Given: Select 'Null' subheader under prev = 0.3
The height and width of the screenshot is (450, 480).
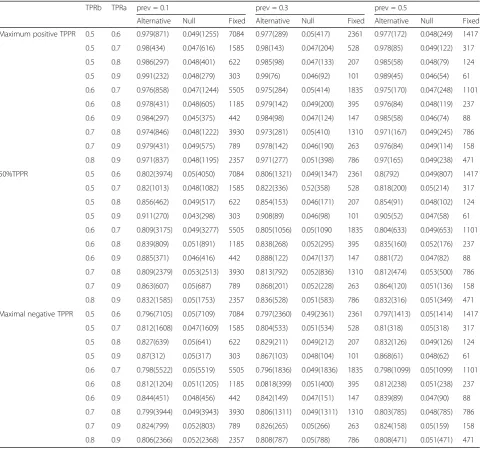Looking at the screenshot, I should 308,21.
